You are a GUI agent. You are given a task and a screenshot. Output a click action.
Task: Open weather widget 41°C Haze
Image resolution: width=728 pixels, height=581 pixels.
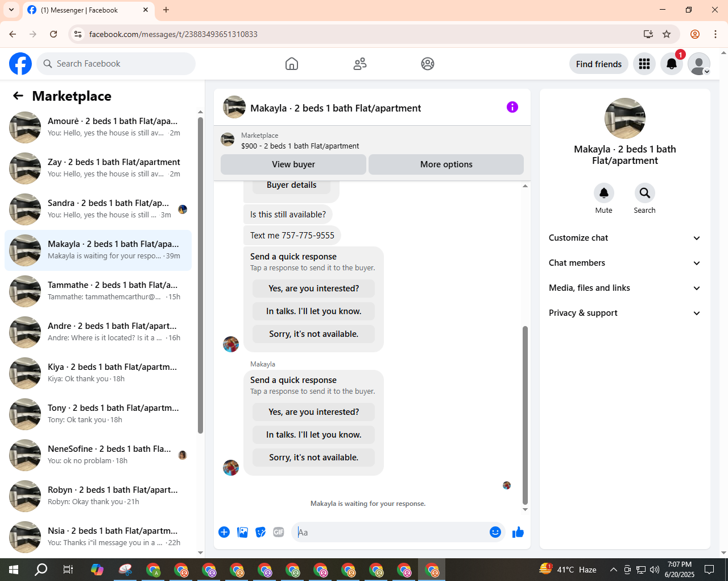tap(568, 570)
